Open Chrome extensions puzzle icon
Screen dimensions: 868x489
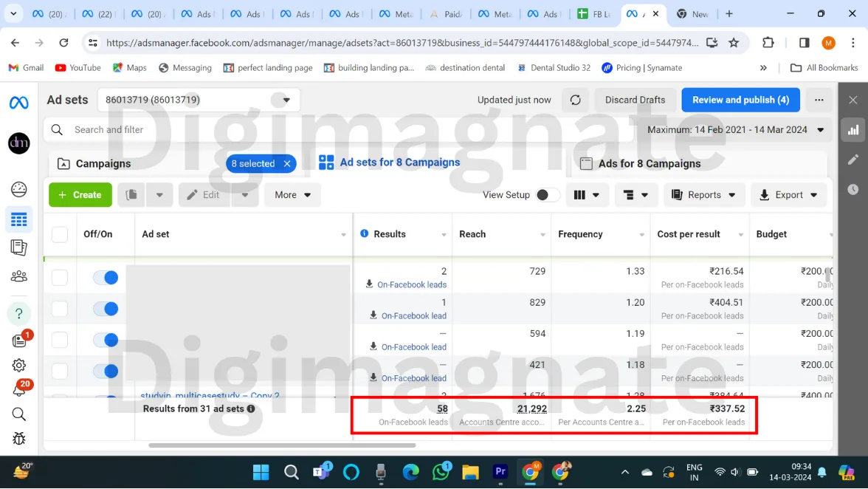(x=768, y=43)
